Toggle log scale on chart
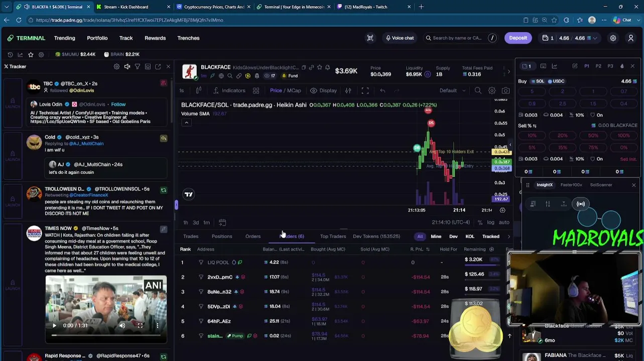644x361 pixels. coord(490,223)
